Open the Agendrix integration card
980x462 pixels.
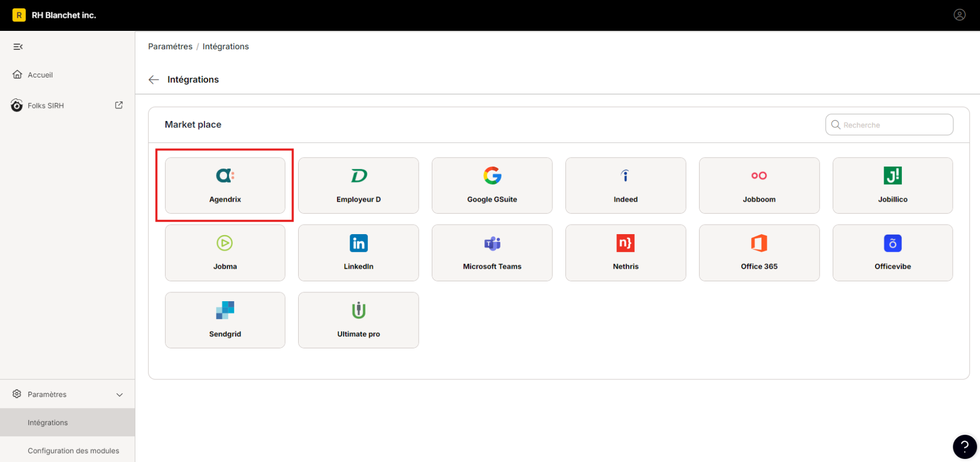pos(225,185)
